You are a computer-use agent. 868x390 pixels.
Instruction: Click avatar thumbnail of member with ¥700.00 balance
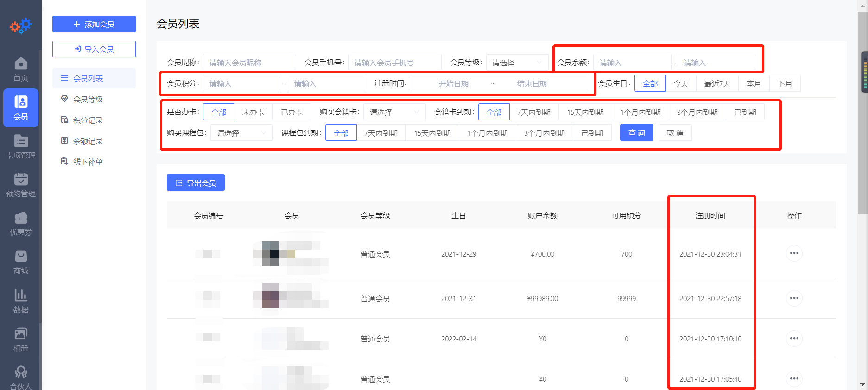[x=270, y=254]
